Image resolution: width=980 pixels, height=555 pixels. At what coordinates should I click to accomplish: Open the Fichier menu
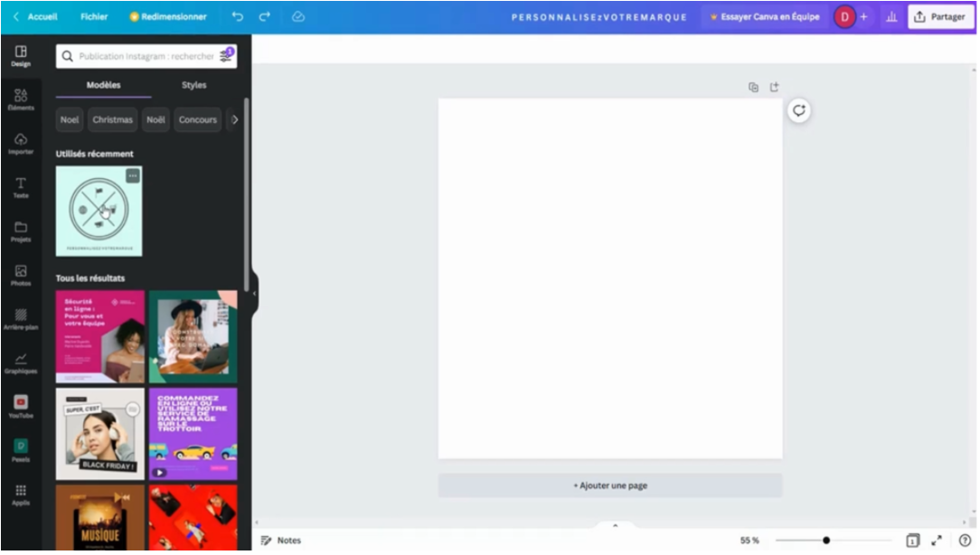pyautogui.click(x=93, y=16)
